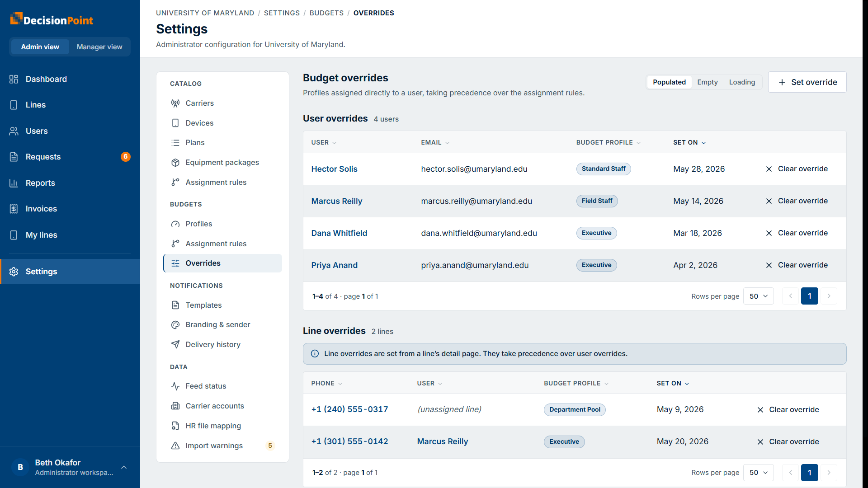
Task: Click the Set override button
Action: (x=807, y=82)
